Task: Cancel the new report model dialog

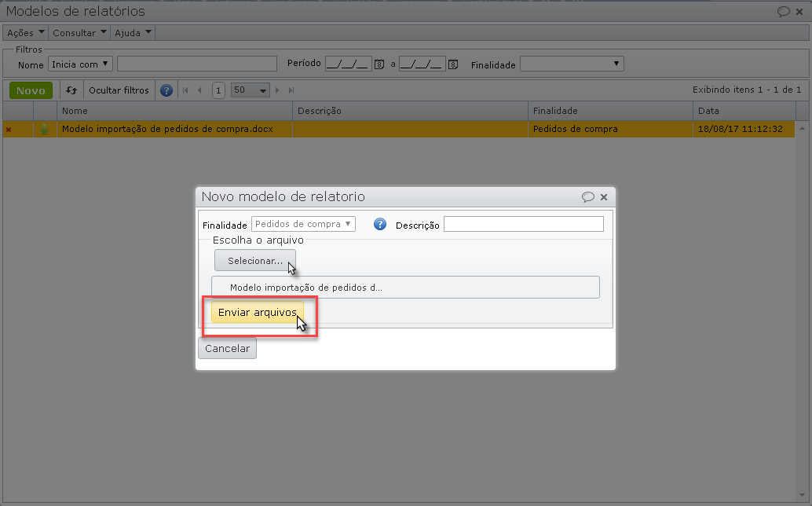Action: 227,349
